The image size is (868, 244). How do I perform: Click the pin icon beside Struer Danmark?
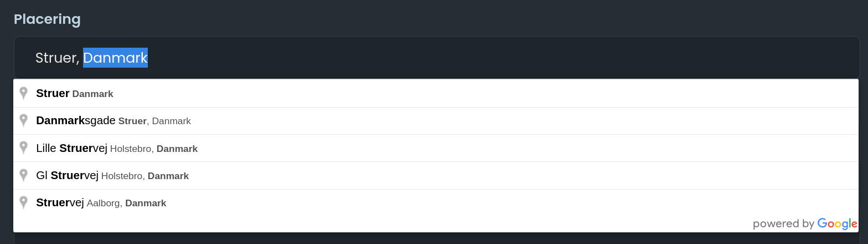click(x=23, y=93)
